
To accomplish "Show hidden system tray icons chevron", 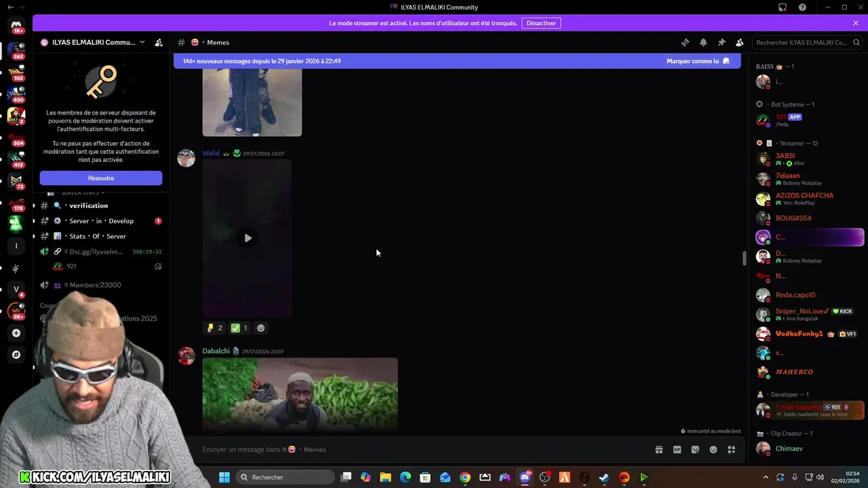I will [766, 477].
